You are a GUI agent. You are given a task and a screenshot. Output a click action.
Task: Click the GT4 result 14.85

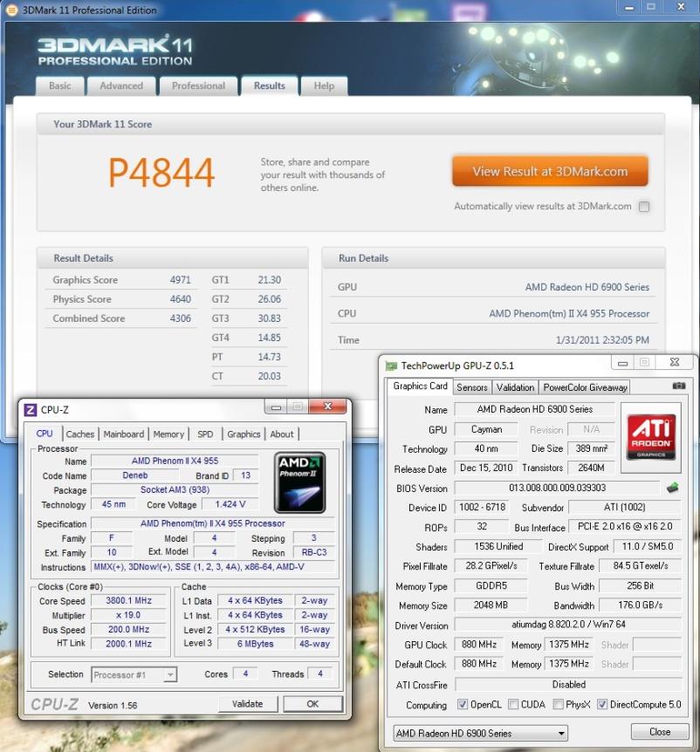(x=269, y=338)
